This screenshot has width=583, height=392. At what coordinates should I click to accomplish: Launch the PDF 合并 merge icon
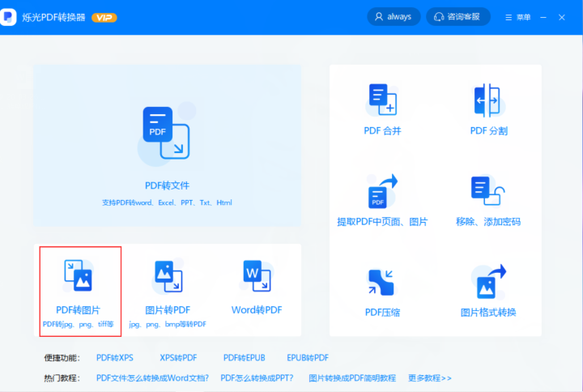pyautogui.click(x=382, y=100)
